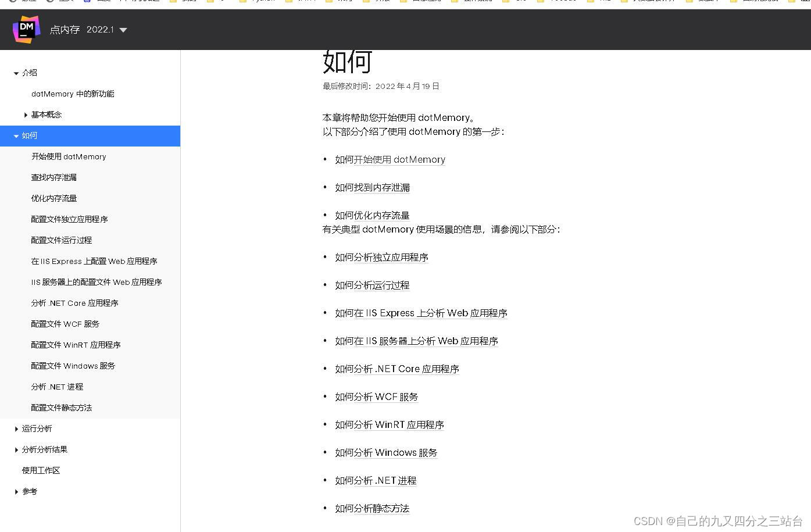Click the dotMemory DM logo icon
The width and height of the screenshot is (811, 532).
click(x=26, y=29)
